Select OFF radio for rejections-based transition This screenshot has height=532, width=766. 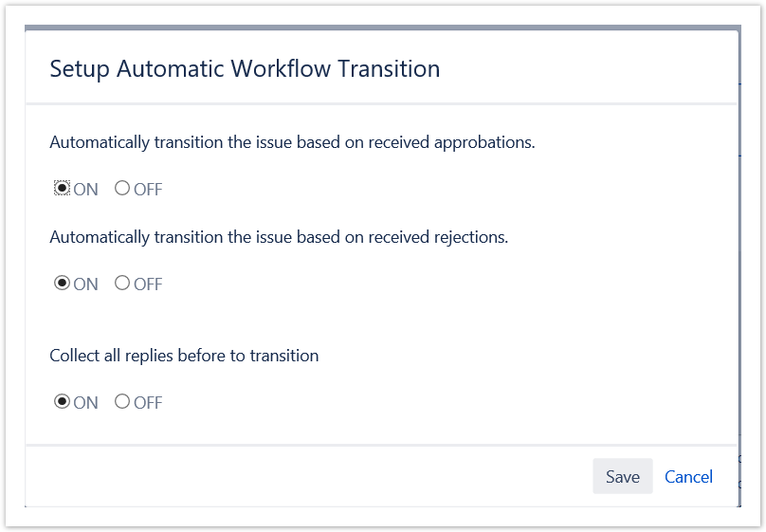tap(122, 284)
